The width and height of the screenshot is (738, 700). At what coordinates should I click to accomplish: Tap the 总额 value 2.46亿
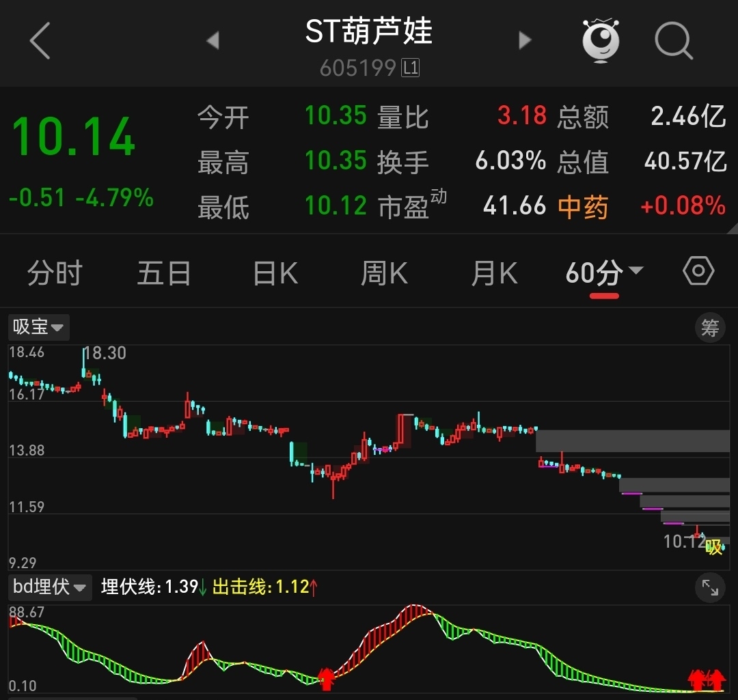688,115
